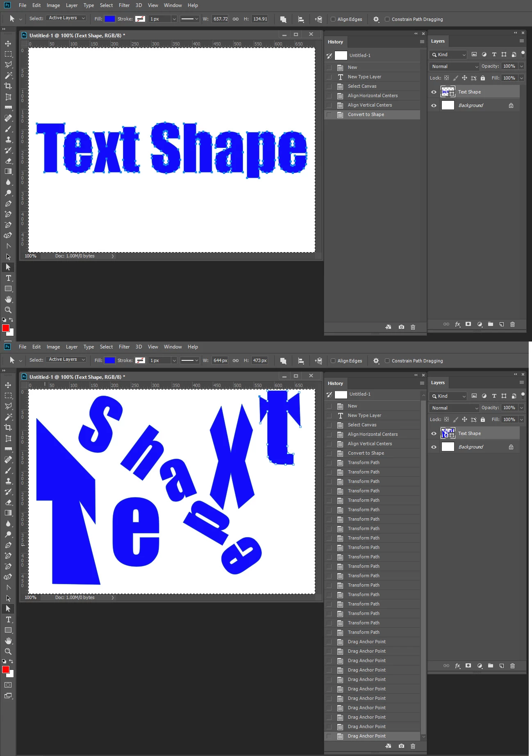This screenshot has width=532, height=756.
Task: Click the layer style fx icon in the top Layers panel
Action: [457, 324]
